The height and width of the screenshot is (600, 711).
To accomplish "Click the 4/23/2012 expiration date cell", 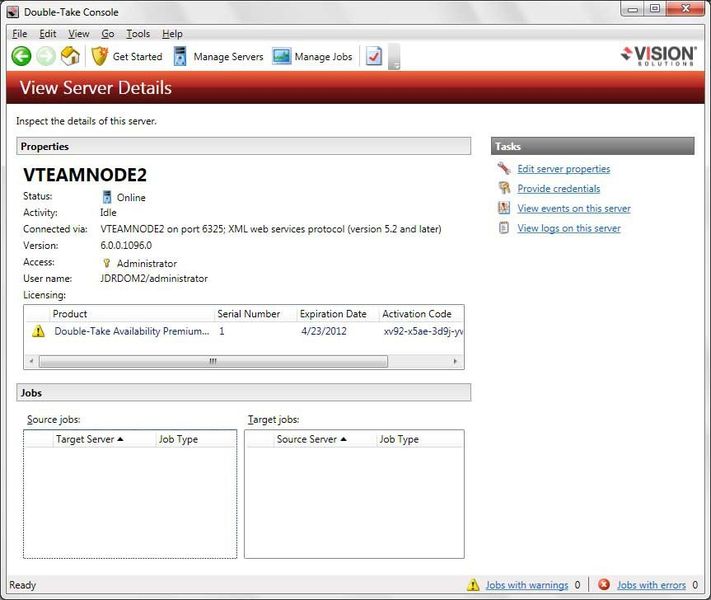I will (324, 331).
